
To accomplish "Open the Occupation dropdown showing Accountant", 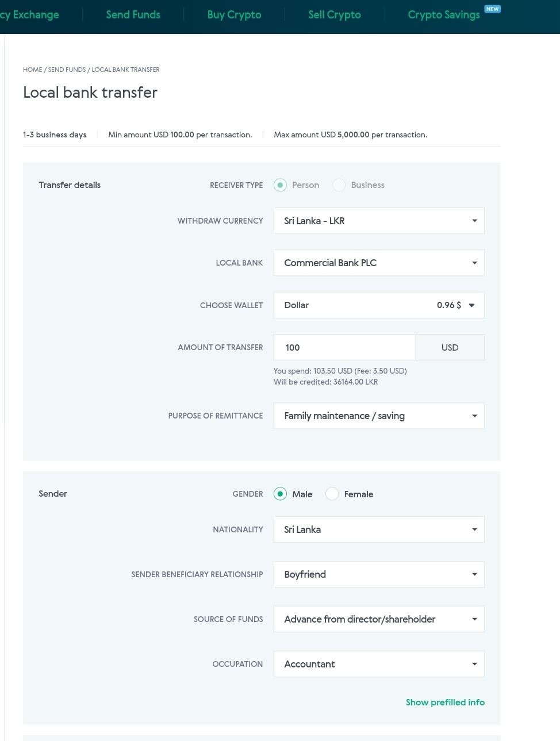I will click(379, 664).
